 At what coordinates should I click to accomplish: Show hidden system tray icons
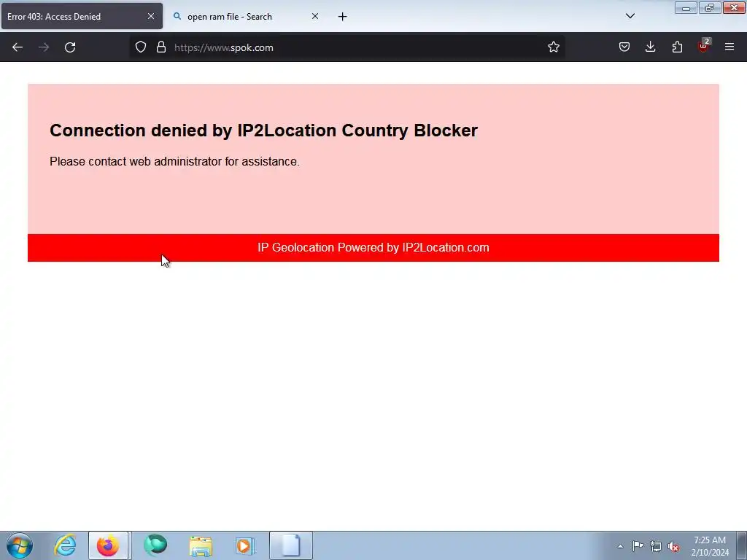(x=620, y=546)
